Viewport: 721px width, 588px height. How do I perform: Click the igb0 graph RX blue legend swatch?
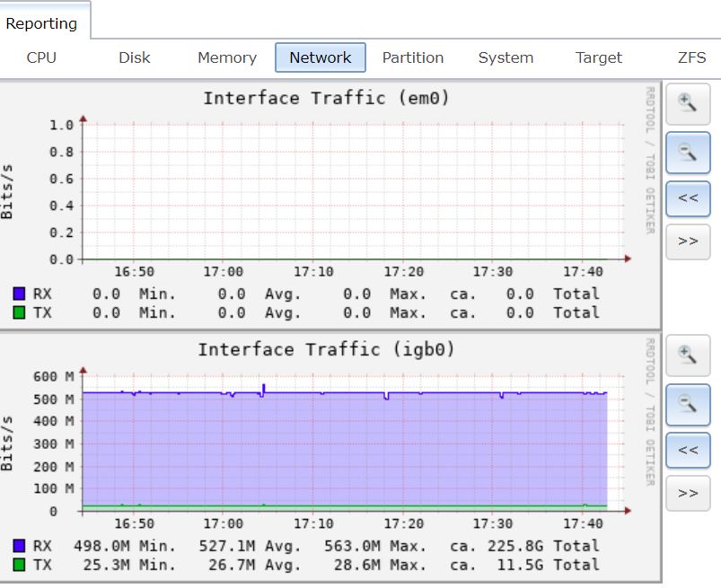pos(19,546)
